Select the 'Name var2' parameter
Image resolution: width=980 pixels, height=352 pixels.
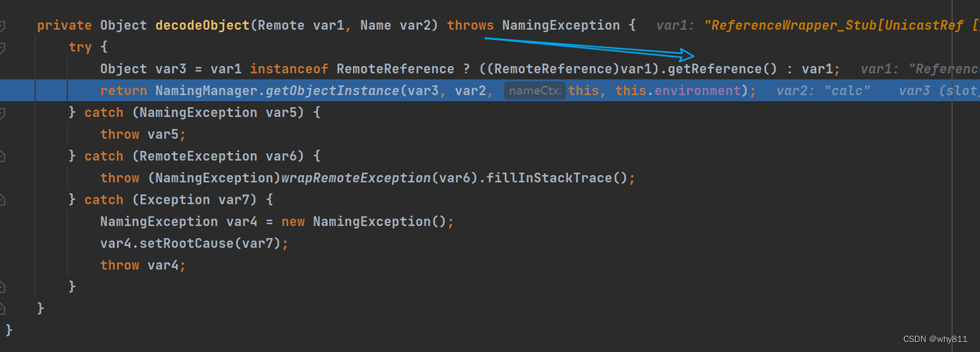pyautogui.click(x=394, y=25)
